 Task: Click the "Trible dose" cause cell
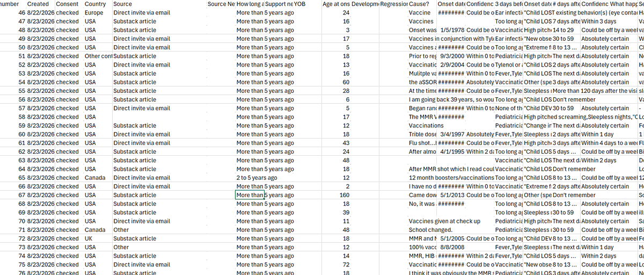(422, 134)
